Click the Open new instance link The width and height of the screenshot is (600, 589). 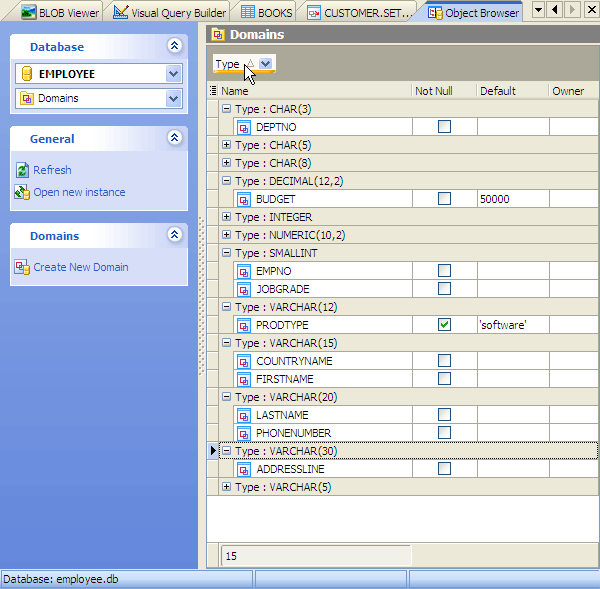(x=79, y=192)
